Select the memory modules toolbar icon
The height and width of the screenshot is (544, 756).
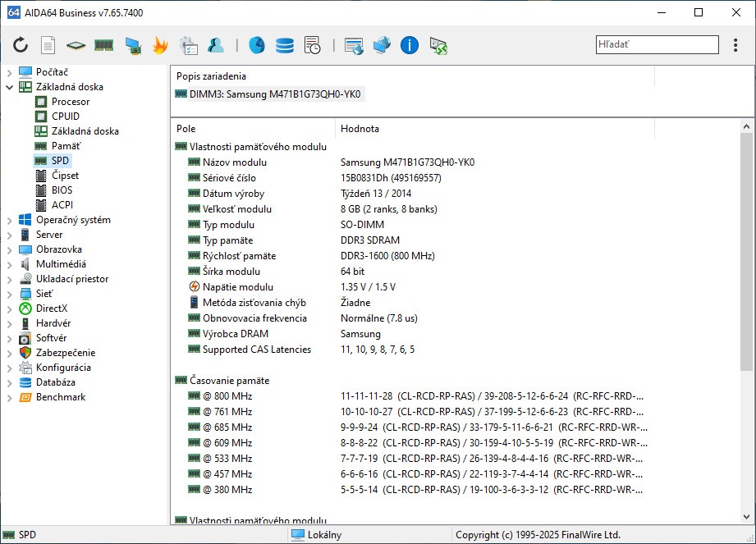point(103,45)
